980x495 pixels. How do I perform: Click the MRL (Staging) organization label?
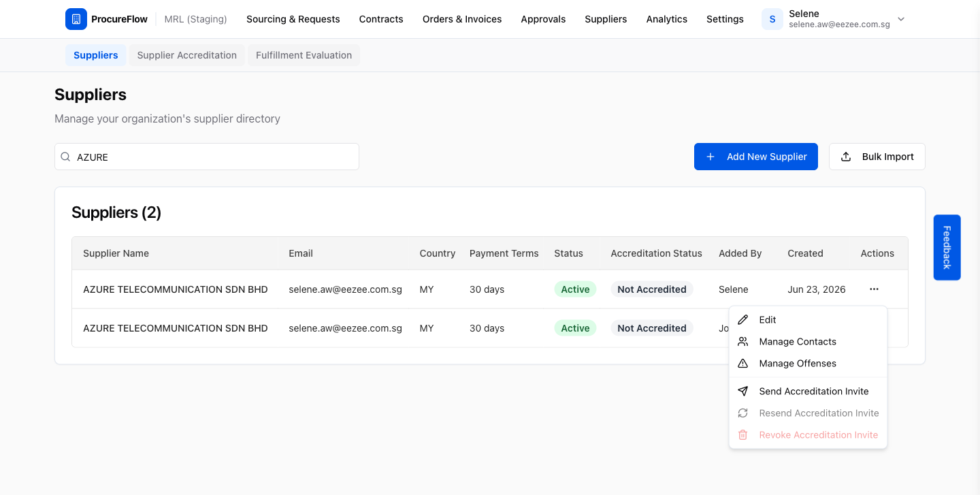point(196,19)
